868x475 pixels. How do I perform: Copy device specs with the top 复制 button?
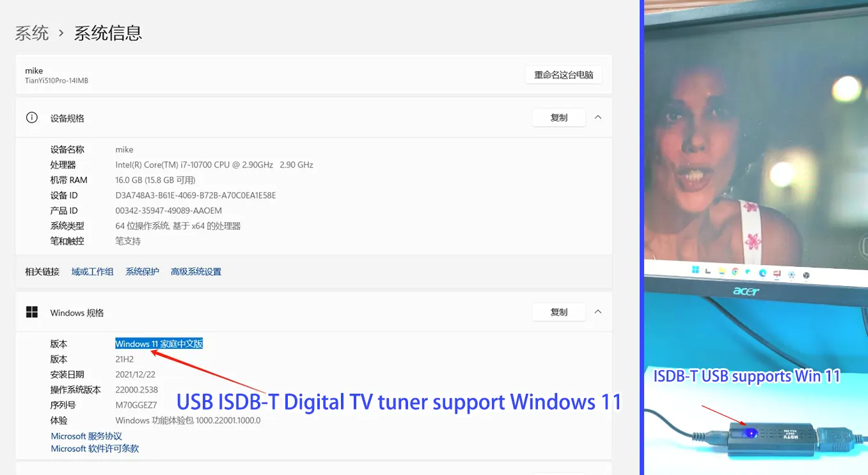tap(558, 117)
